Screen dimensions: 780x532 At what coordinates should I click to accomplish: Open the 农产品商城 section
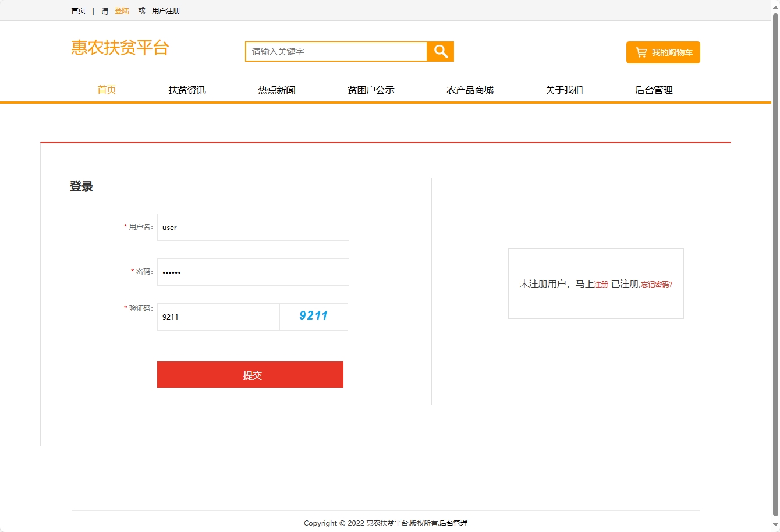pos(470,90)
